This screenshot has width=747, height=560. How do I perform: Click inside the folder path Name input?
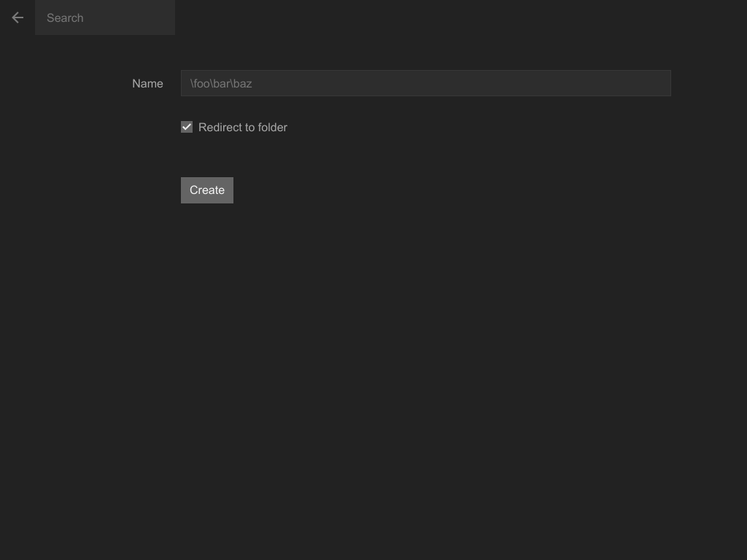pos(425,83)
